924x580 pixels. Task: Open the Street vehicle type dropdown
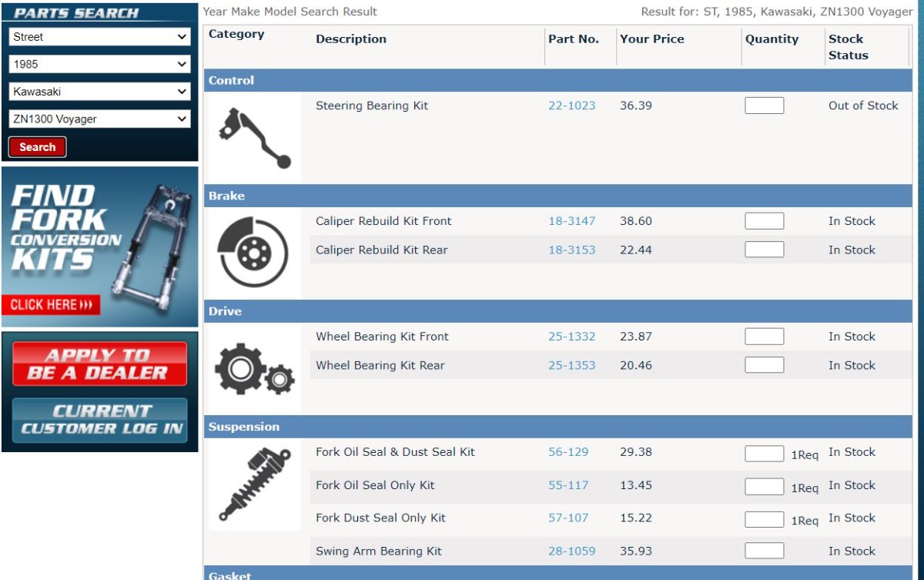coord(99,37)
